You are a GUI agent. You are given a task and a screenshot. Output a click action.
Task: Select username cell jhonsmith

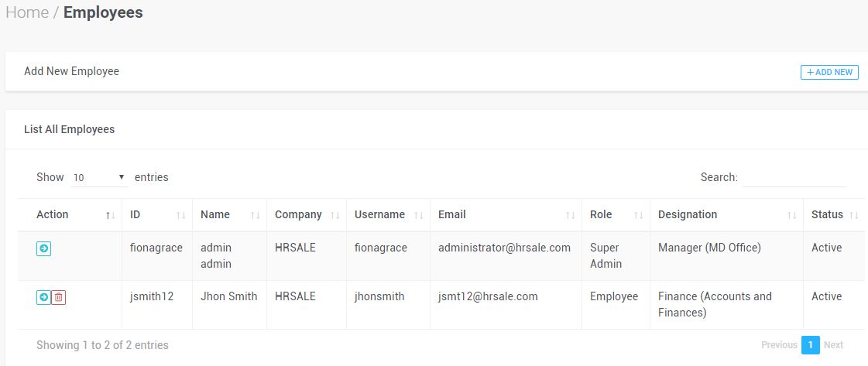pyautogui.click(x=379, y=296)
